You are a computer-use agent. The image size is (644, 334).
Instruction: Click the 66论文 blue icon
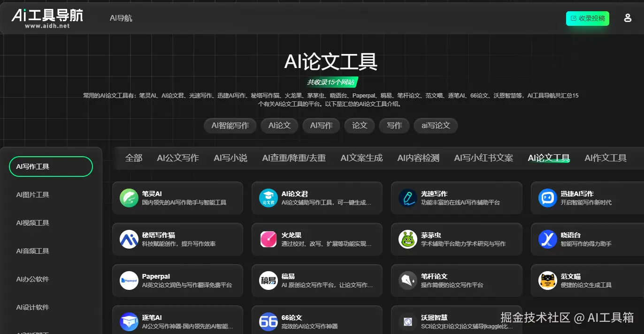[x=268, y=322]
